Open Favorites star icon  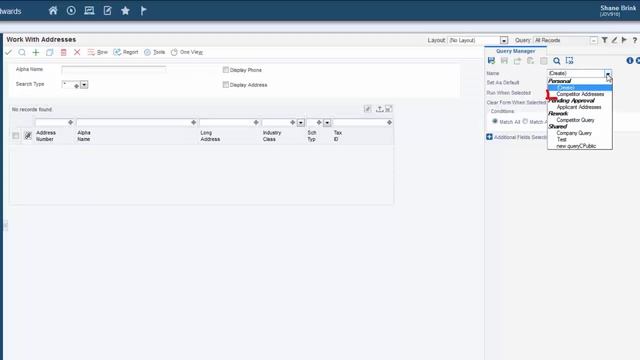[125, 11]
